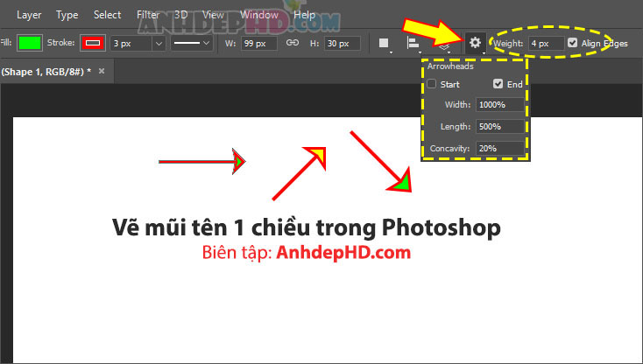
Task: Disable the End arrowhead checkbox
Action: tap(498, 84)
